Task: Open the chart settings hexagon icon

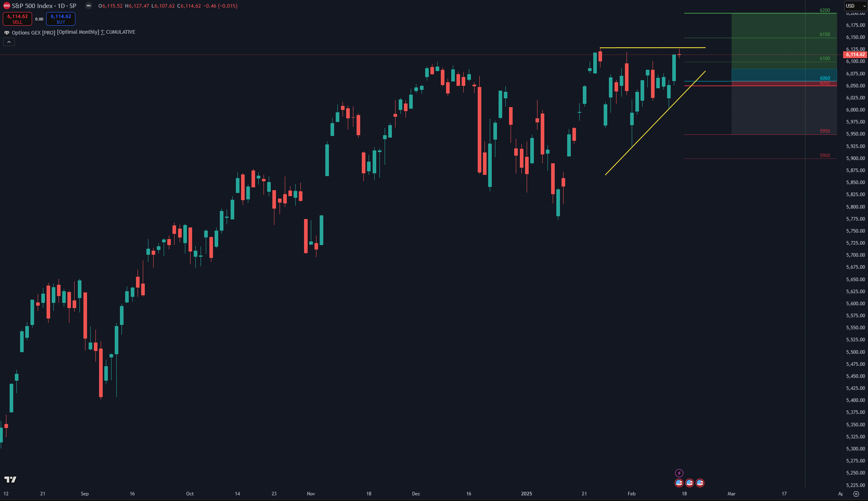Action: [x=856, y=494]
